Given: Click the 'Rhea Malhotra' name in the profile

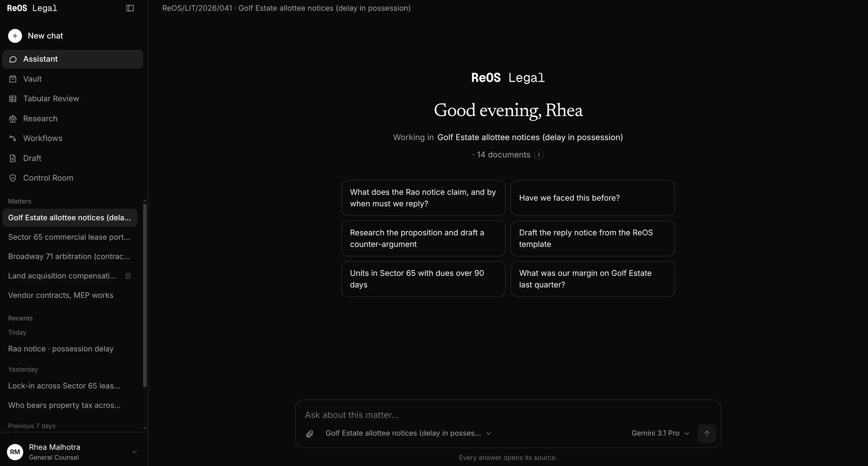Looking at the screenshot, I should coord(54,447).
